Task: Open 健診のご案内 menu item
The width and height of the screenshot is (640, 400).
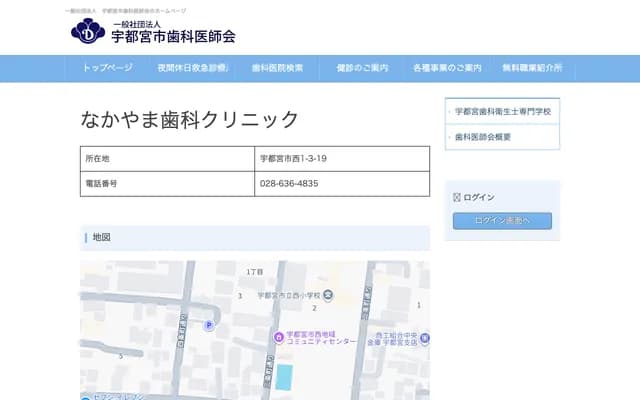Action: pos(362,68)
